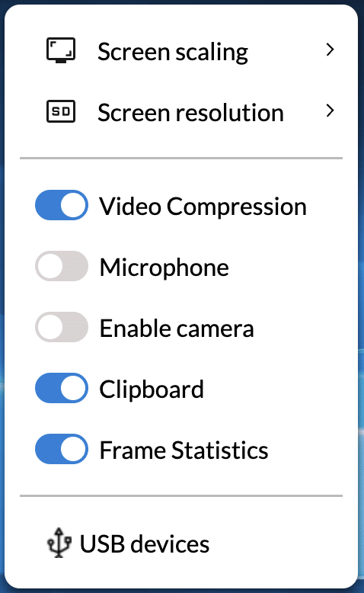This screenshot has height=593, width=364.
Task: Turn off the Clipboard toggle
Action: tap(62, 388)
